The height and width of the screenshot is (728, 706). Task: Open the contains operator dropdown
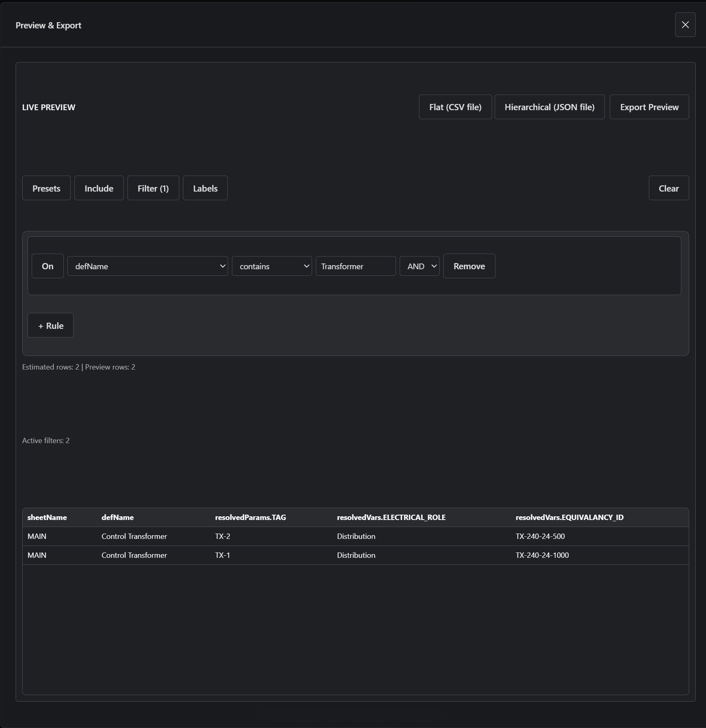pyautogui.click(x=272, y=266)
